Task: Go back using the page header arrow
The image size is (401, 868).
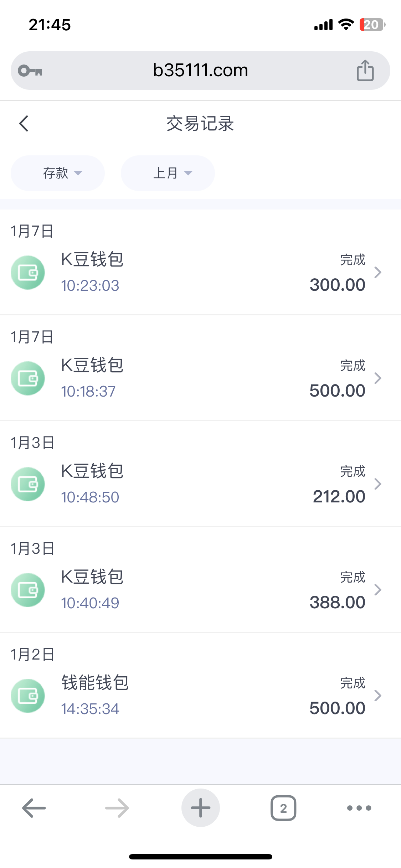Action: click(x=24, y=124)
